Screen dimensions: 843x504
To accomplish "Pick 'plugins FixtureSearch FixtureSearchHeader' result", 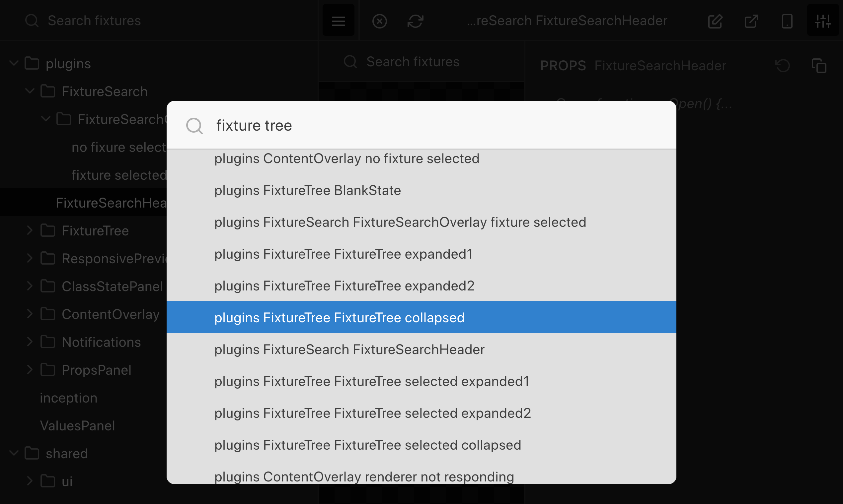I will 349,349.
